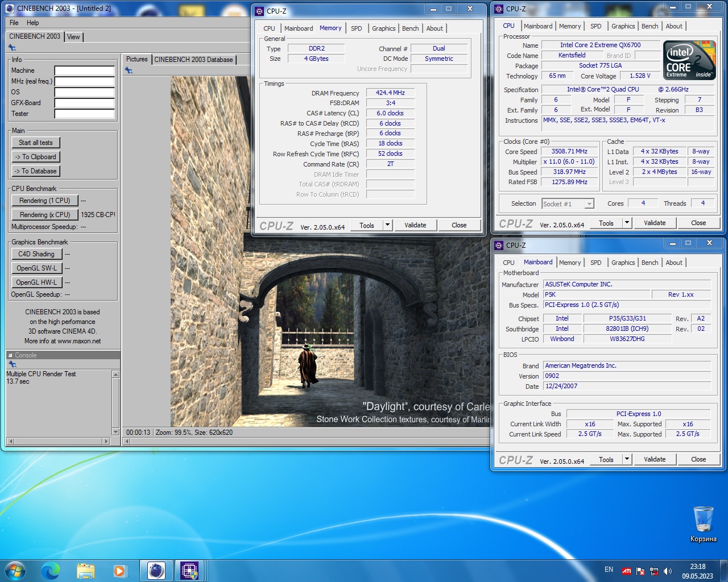Click into the MHz (real freq.) field
The height and width of the screenshot is (582, 728).
(x=85, y=81)
